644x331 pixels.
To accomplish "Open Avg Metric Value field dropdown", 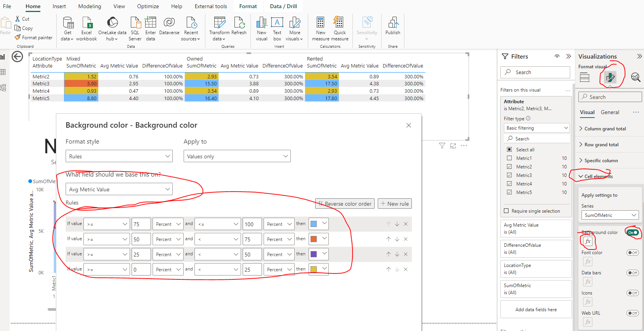I will (119, 189).
